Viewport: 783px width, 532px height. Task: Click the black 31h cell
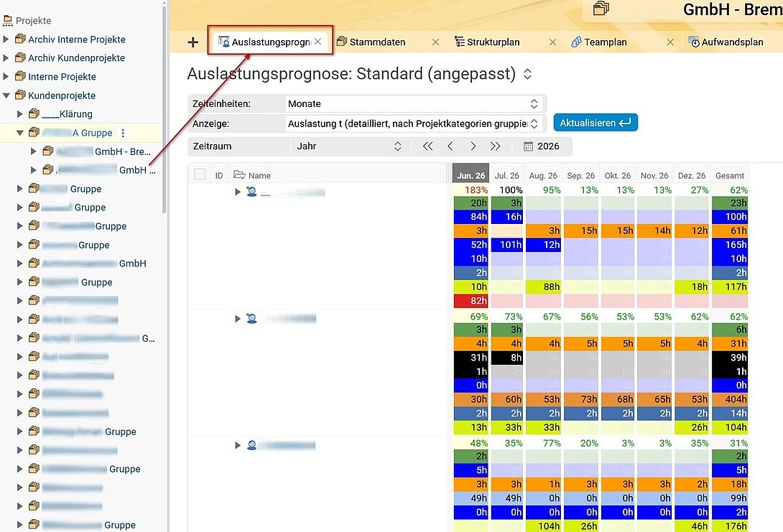pyautogui.click(x=471, y=358)
